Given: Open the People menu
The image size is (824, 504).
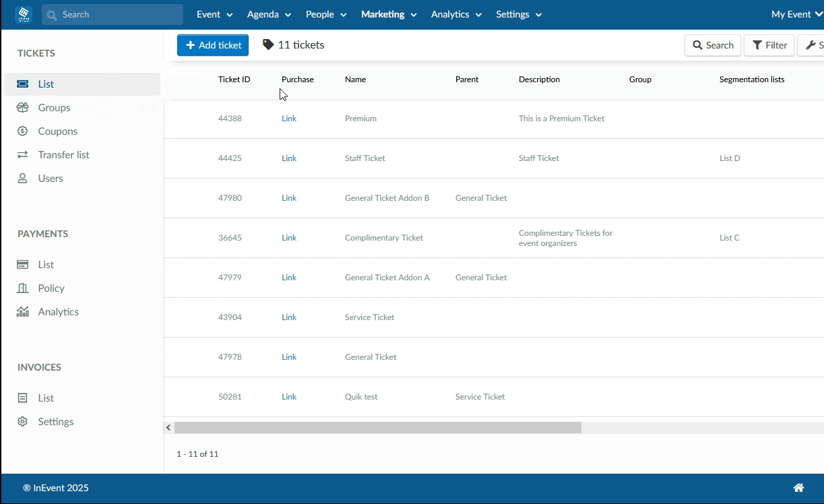Looking at the screenshot, I should pos(326,14).
